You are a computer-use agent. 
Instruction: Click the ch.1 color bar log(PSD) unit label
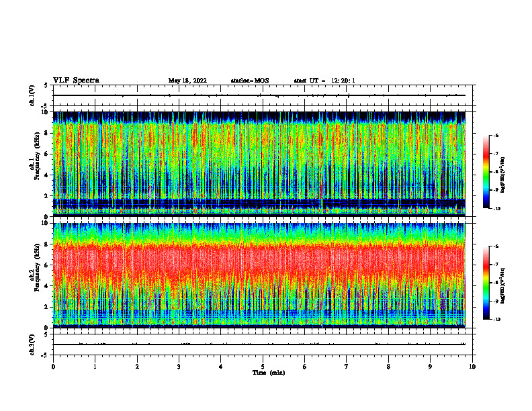tap(503, 175)
